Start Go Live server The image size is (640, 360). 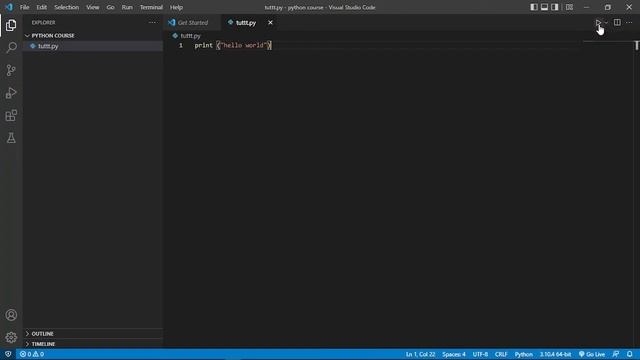tap(592, 354)
